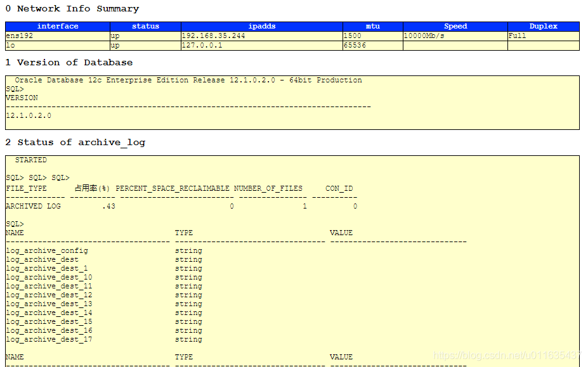The width and height of the screenshot is (588, 367).
Task: Click the mtu value 65536
Action: pyautogui.click(x=355, y=46)
